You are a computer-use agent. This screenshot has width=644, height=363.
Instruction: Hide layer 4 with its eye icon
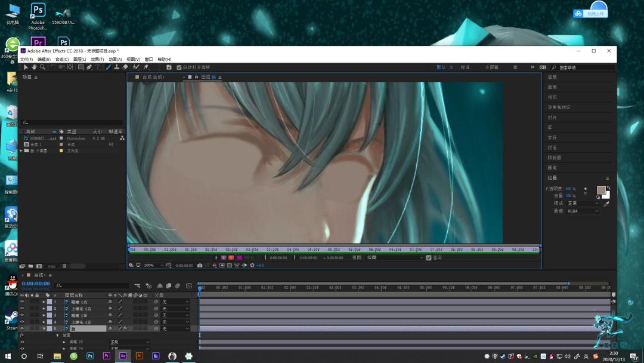coord(22,322)
